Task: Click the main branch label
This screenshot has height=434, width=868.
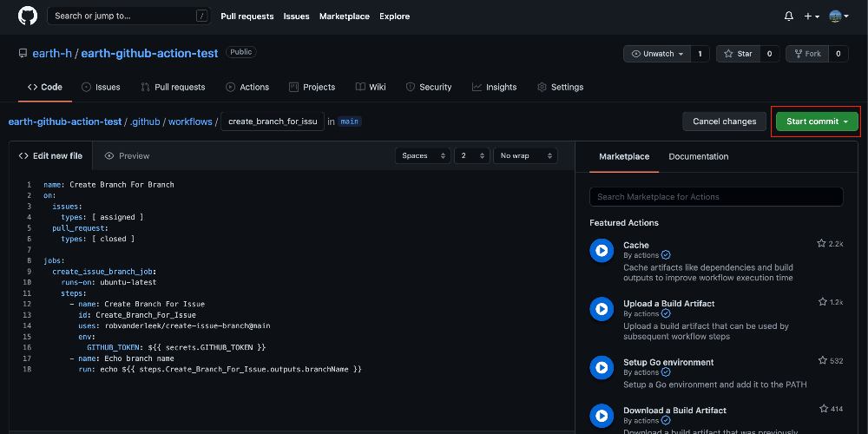Action: click(x=350, y=122)
